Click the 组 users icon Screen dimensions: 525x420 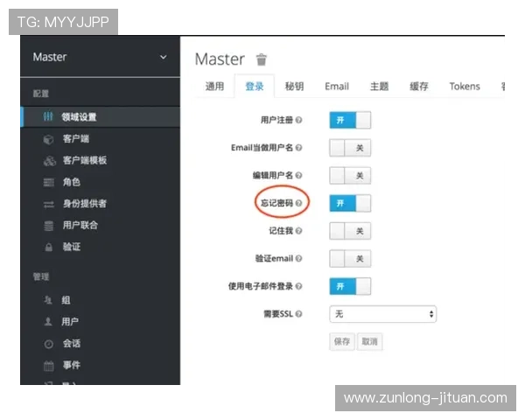(x=48, y=300)
